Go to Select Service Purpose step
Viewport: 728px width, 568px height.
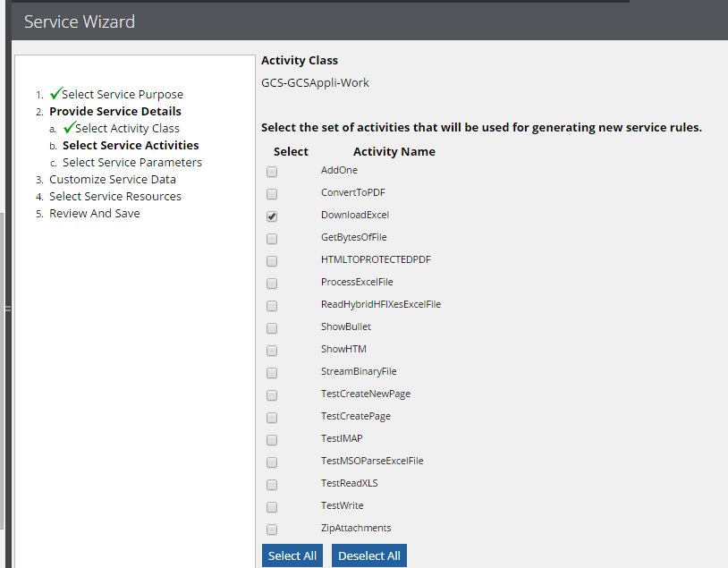(x=122, y=94)
